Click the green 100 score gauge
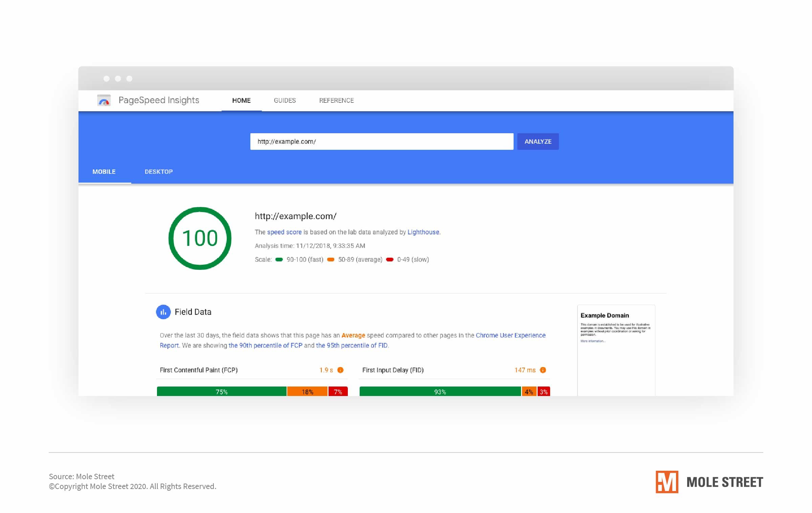812x513 pixels. pos(200,238)
